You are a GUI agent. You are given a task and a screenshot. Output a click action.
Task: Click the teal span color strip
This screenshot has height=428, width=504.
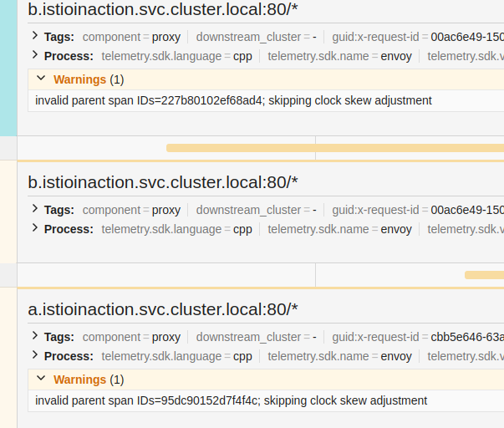tap(8, 68)
